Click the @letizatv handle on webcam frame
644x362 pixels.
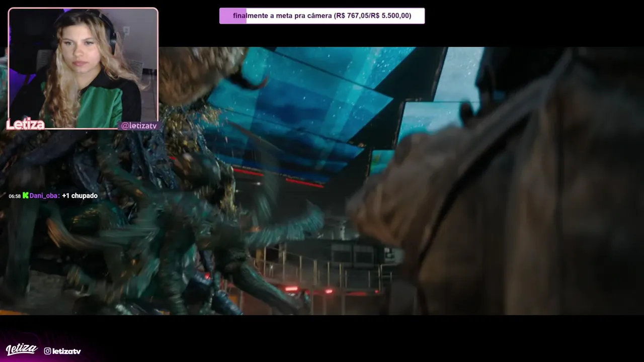tap(139, 126)
